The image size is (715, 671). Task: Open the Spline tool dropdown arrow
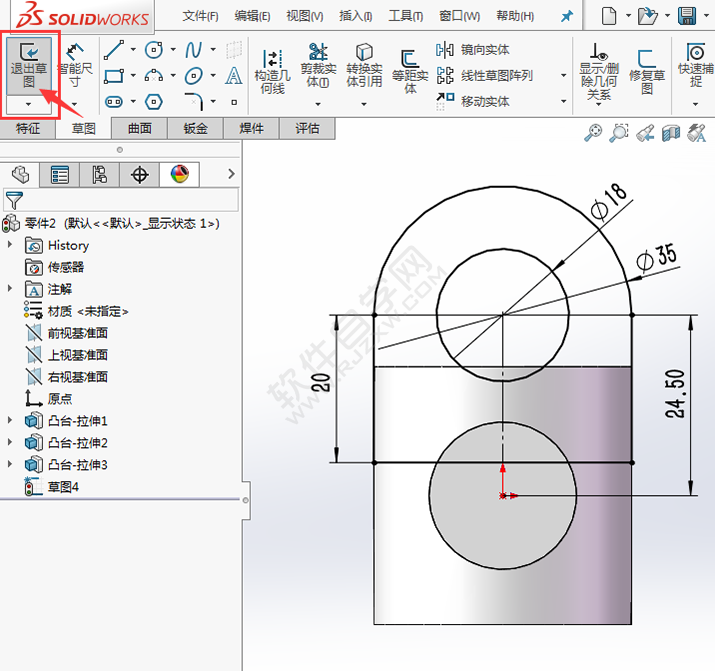[x=213, y=49]
